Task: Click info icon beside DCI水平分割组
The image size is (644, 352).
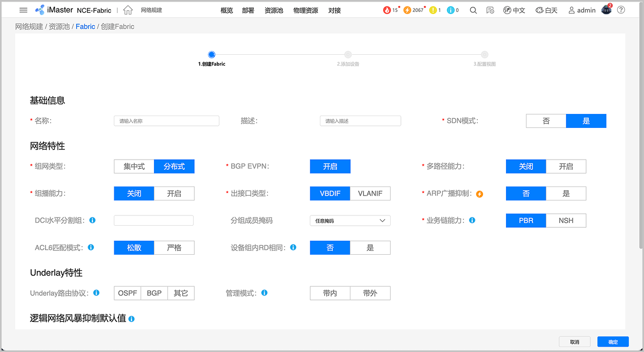Action: click(x=93, y=220)
